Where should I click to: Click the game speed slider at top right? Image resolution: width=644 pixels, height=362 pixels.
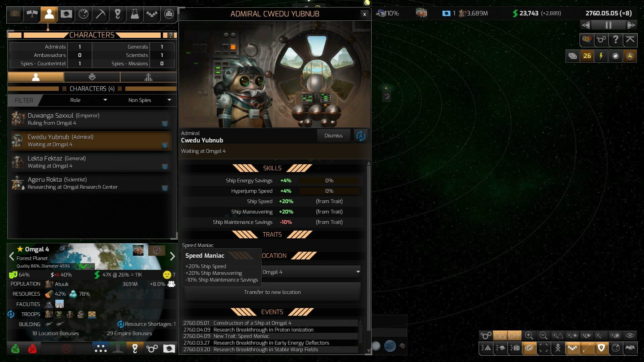tap(608, 25)
